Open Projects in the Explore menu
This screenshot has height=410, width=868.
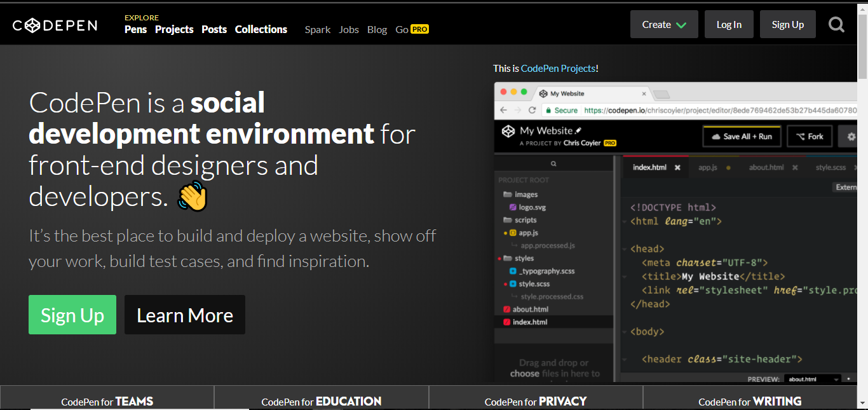[174, 29]
